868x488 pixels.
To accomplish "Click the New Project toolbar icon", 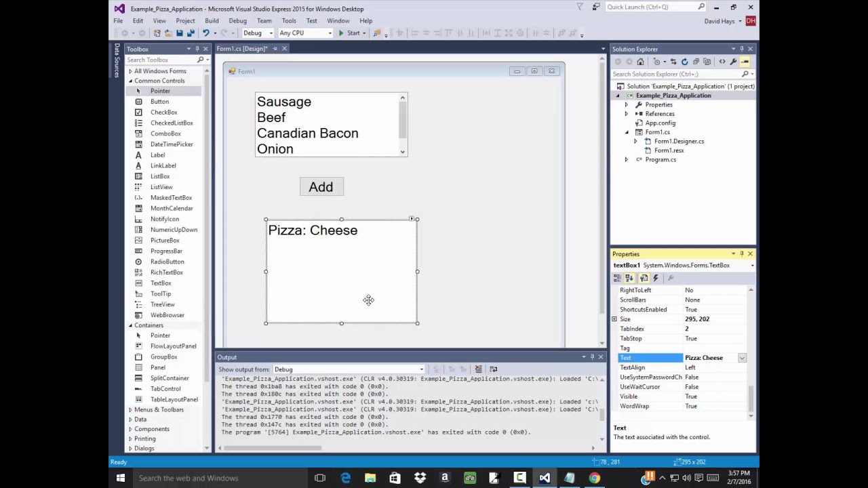I will pos(157,33).
